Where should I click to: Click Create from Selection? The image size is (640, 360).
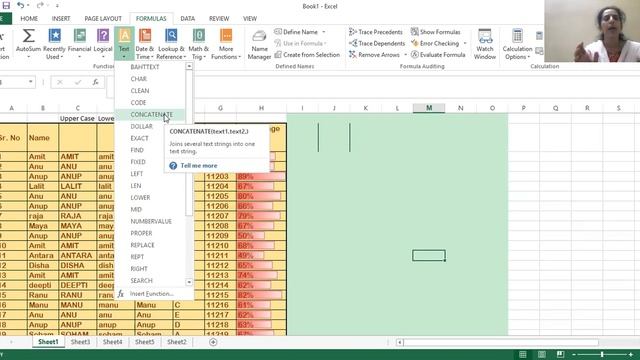pos(307,55)
